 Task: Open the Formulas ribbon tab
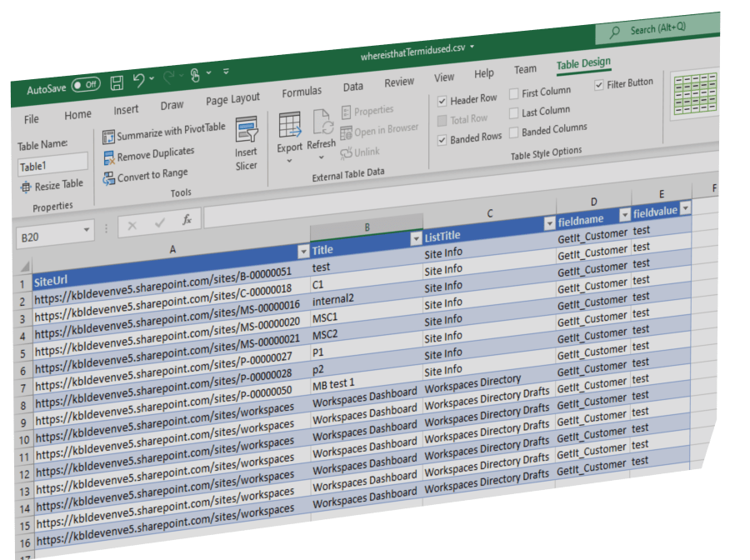(302, 91)
